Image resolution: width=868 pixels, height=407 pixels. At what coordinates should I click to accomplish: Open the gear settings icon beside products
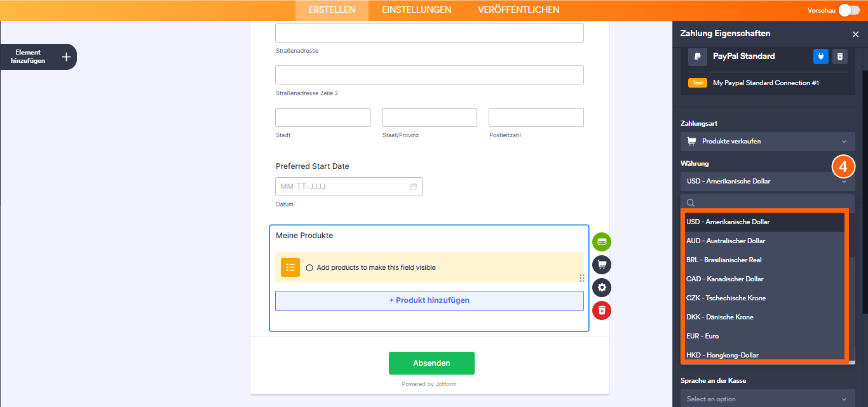[x=601, y=288]
